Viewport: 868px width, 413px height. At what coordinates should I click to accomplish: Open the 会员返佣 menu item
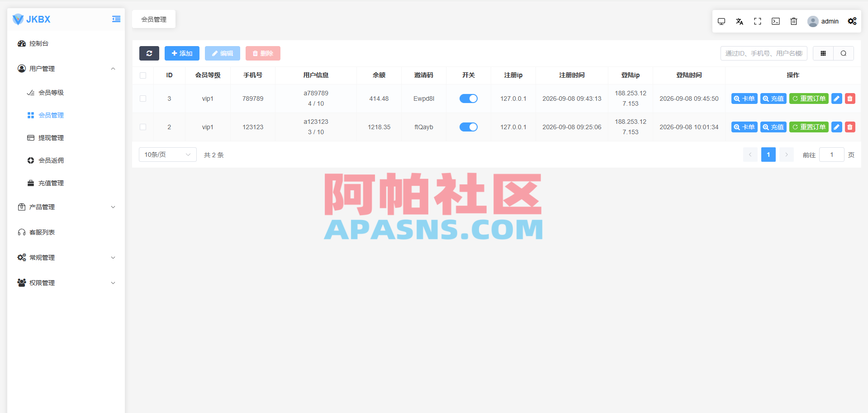[x=66, y=160]
